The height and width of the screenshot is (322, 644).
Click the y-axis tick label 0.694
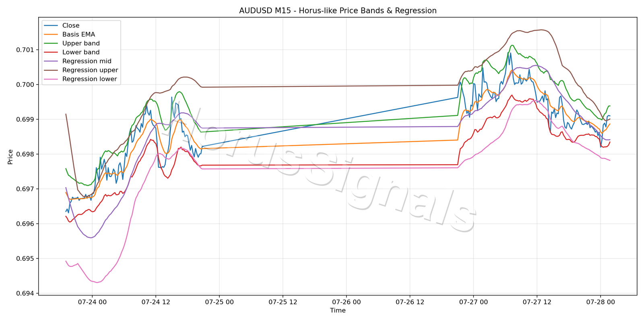[25, 293]
